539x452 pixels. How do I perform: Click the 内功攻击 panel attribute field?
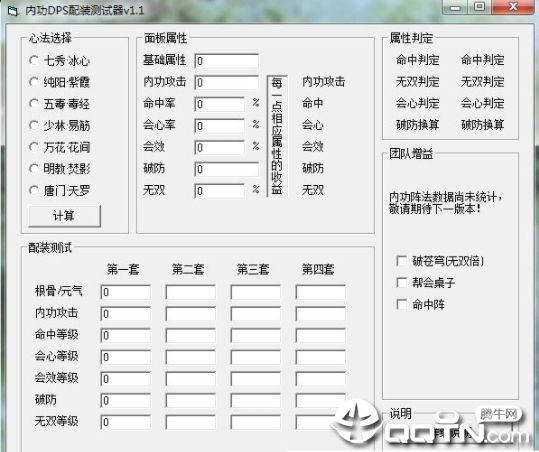(x=227, y=82)
